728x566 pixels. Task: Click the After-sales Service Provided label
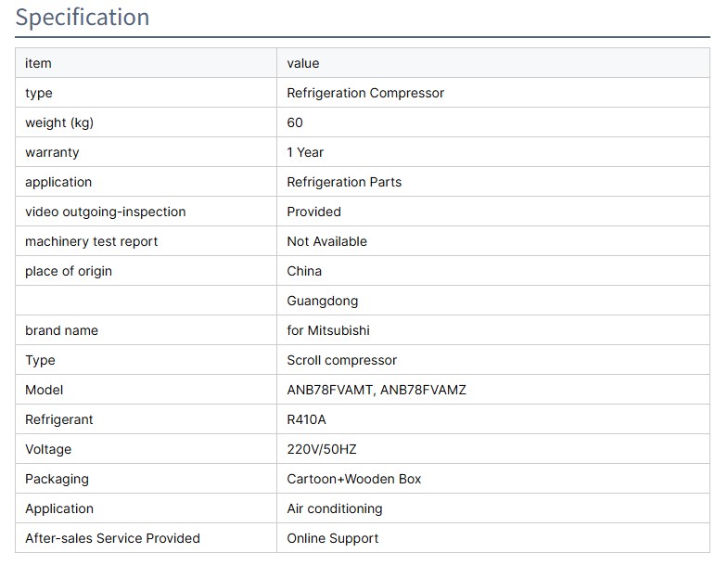coord(112,538)
